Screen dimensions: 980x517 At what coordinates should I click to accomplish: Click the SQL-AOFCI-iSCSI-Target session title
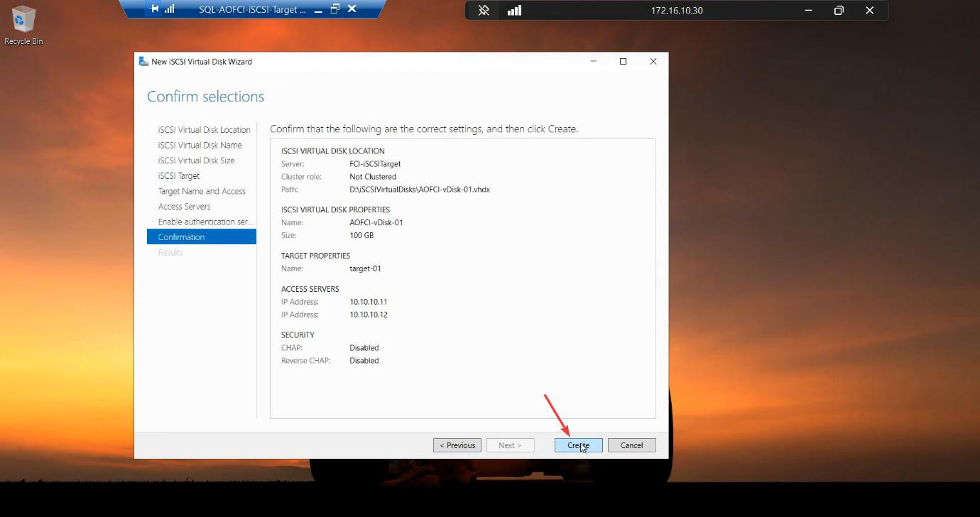pyautogui.click(x=253, y=9)
